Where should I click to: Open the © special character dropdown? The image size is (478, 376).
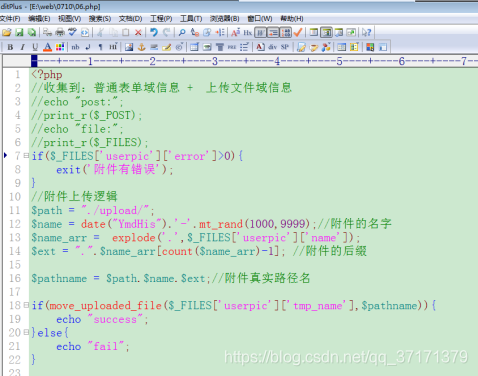click(x=179, y=47)
